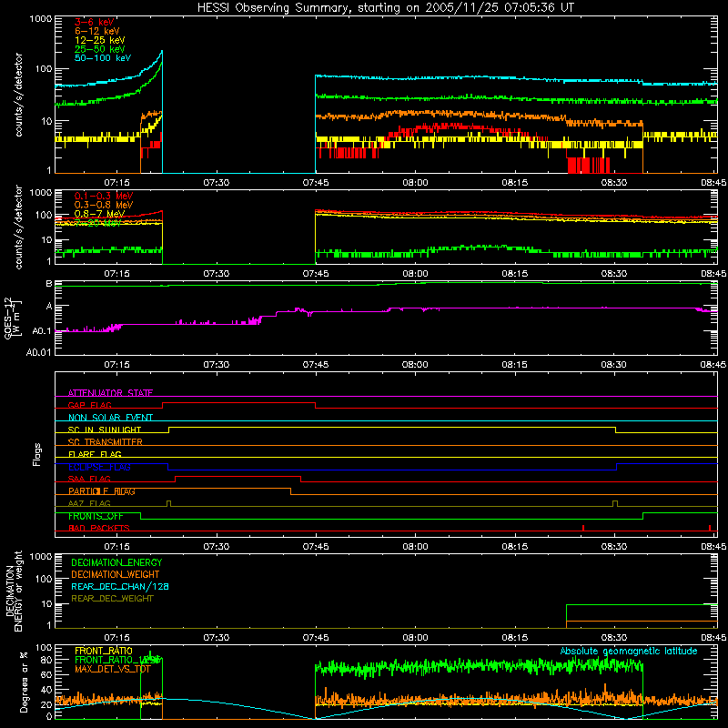The height and width of the screenshot is (728, 728).
Task: Select the DECIMATION_ENERGY legend label
Action: point(116,562)
